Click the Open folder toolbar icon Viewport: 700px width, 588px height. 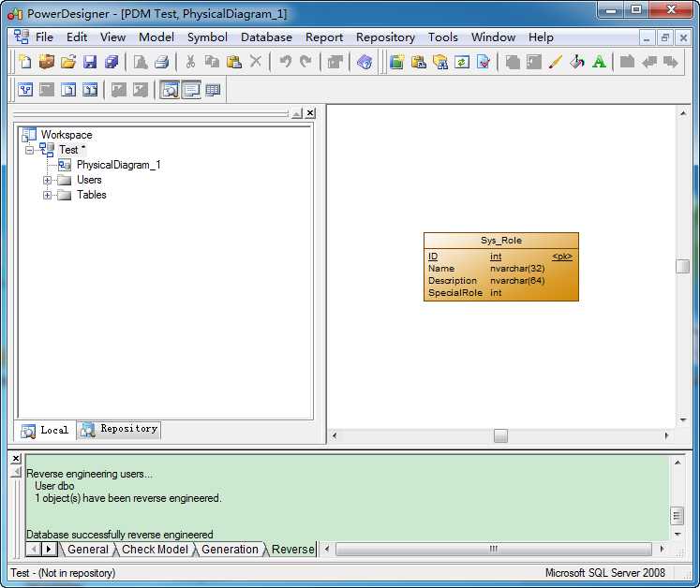click(x=68, y=62)
